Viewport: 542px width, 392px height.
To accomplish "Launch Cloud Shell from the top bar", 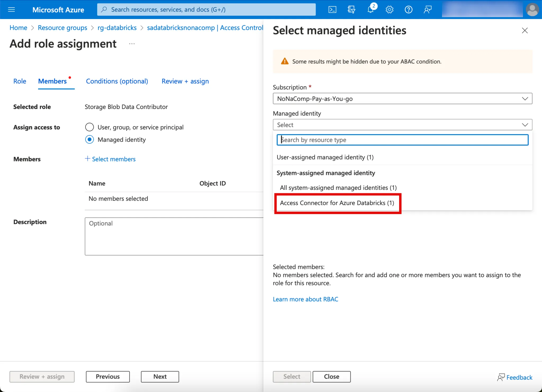I will 332,10.
